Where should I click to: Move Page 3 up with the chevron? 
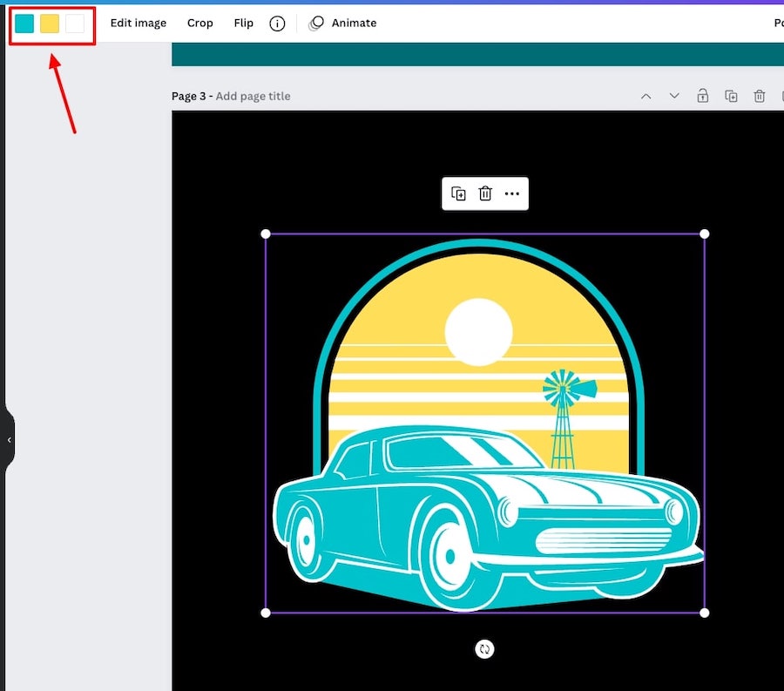645,96
